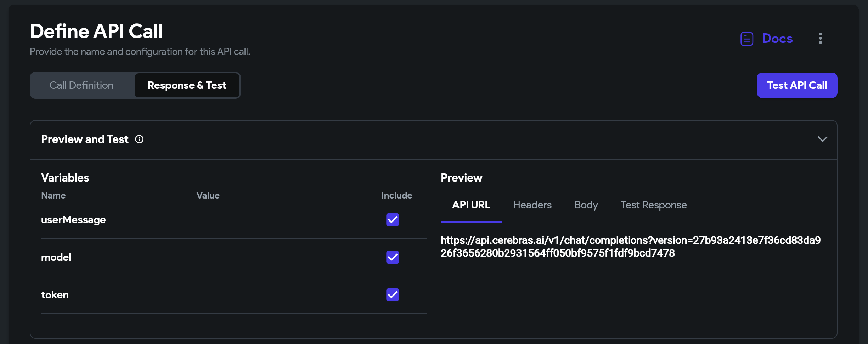This screenshot has height=344, width=868.
Task: Collapse the Preview and Test section chevron
Action: 823,139
